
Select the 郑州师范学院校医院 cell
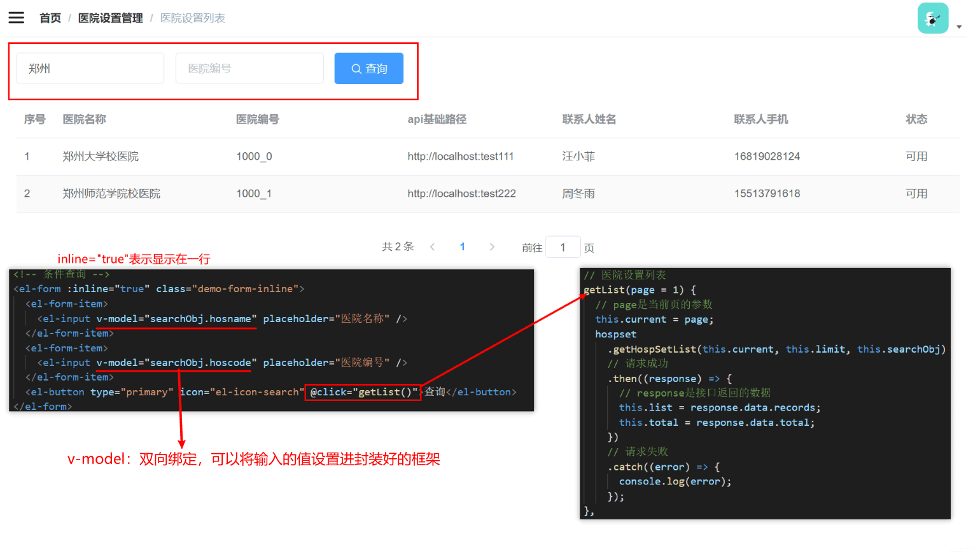(111, 193)
